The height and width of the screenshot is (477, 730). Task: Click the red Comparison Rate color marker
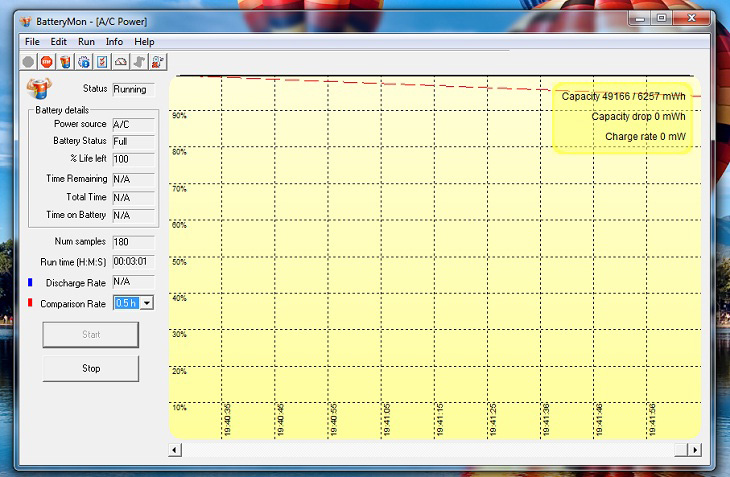(30, 303)
